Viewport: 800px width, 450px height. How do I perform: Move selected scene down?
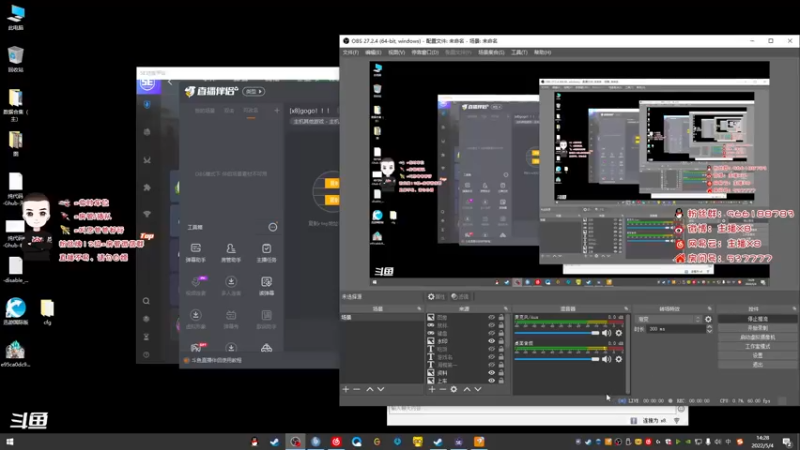coord(381,389)
